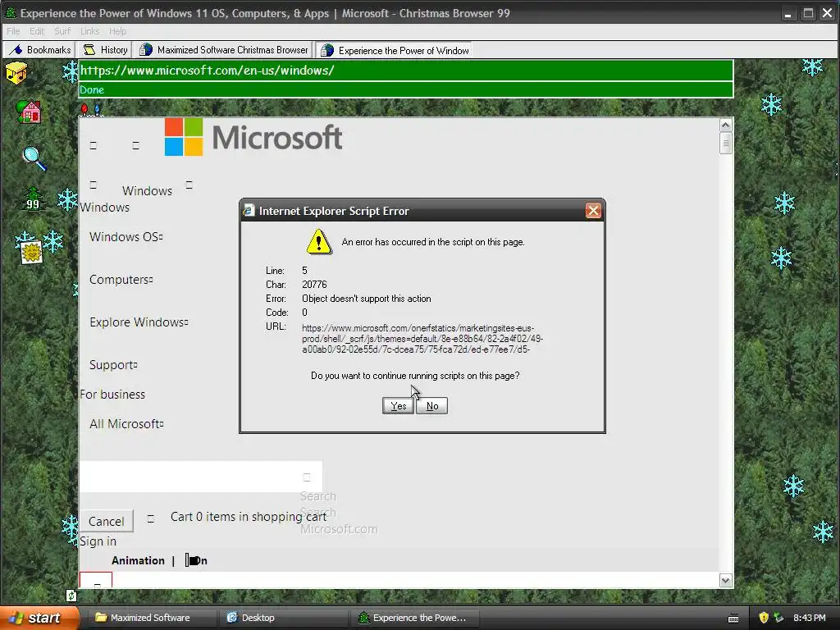840x630 pixels.
Task: Click the vertical scrollbar thumb
Action: pos(725,143)
